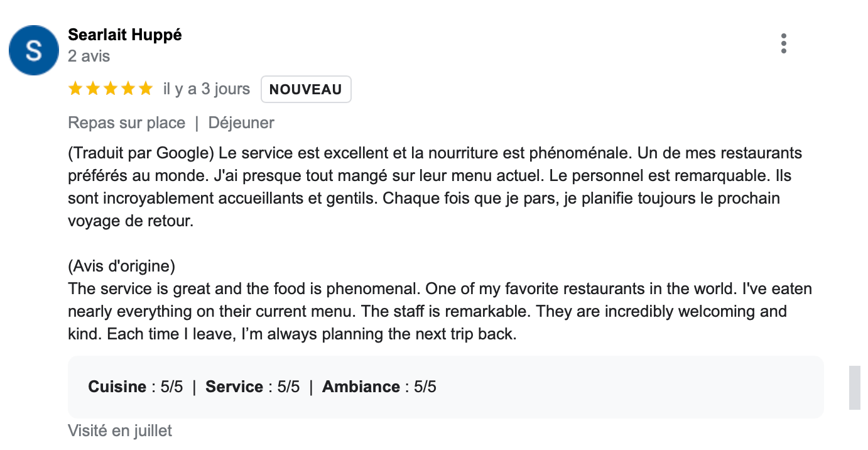Click the "2 avis" reviewer count
The image size is (868, 450).
pos(89,57)
